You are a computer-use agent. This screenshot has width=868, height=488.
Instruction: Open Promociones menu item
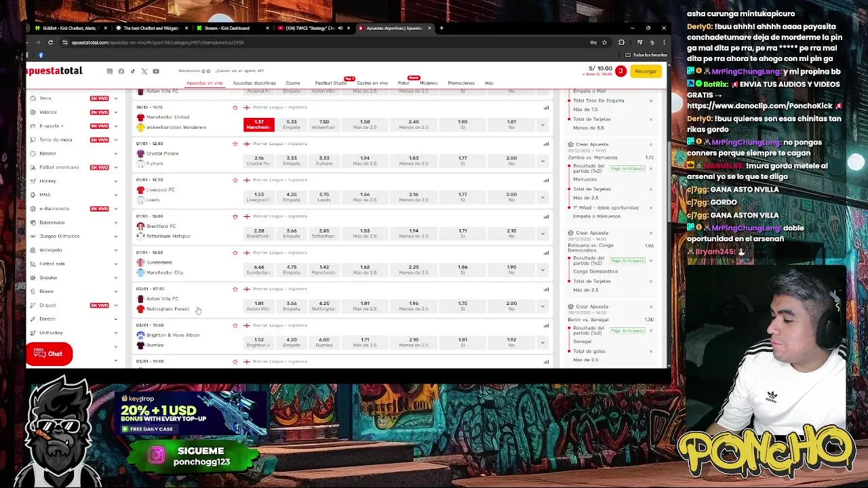coord(461,83)
